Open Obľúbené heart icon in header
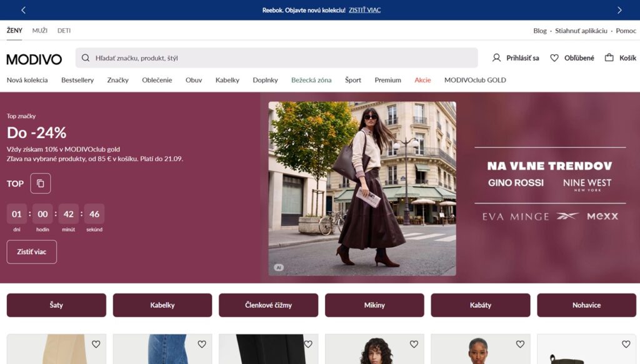The height and width of the screenshot is (364, 640). tap(554, 58)
